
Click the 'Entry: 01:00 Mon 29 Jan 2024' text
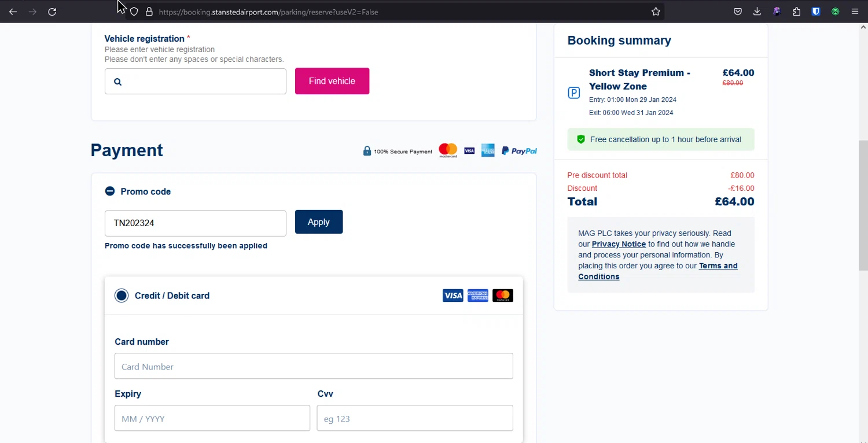coord(632,99)
